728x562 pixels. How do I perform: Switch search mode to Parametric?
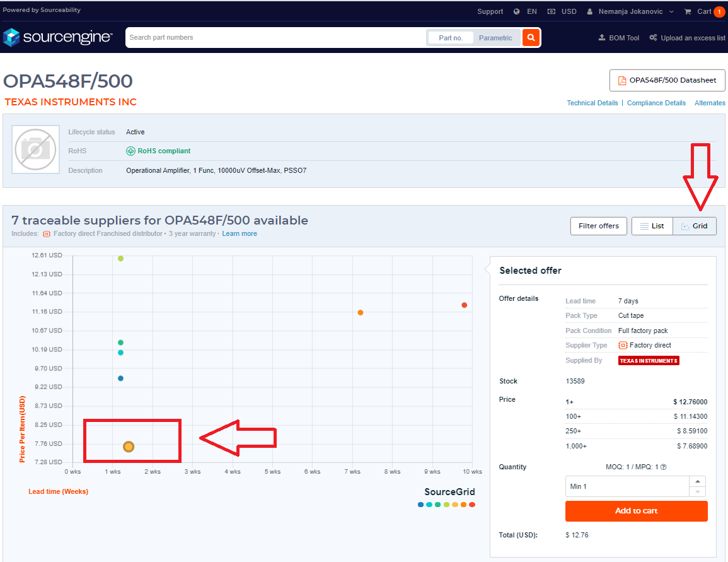click(x=495, y=38)
